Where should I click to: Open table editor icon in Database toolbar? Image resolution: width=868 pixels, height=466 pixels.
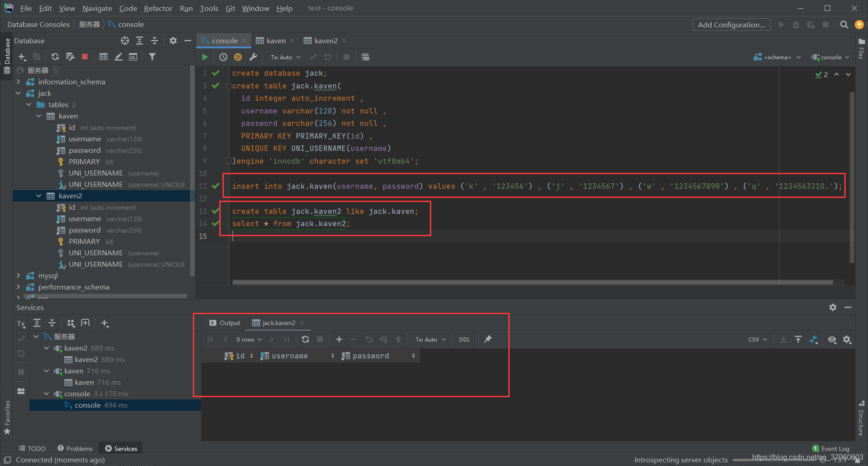click(103, 57)
